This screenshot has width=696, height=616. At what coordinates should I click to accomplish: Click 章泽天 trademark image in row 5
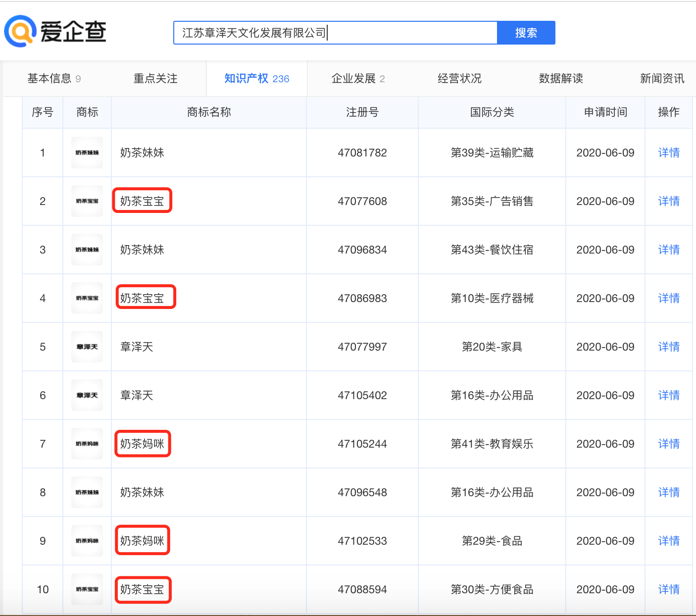(87, 347)
